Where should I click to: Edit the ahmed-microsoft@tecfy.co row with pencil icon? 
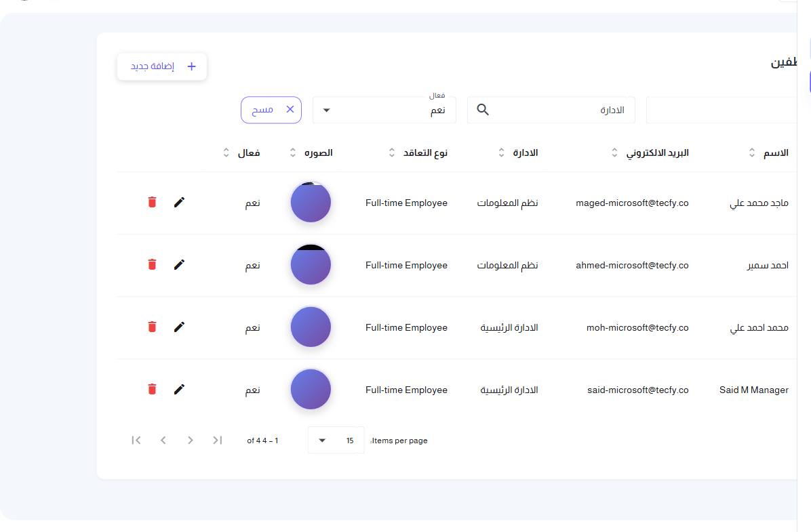179,265
